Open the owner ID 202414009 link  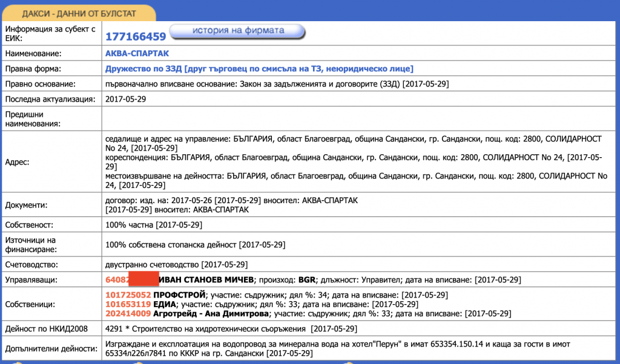point(128,314)
